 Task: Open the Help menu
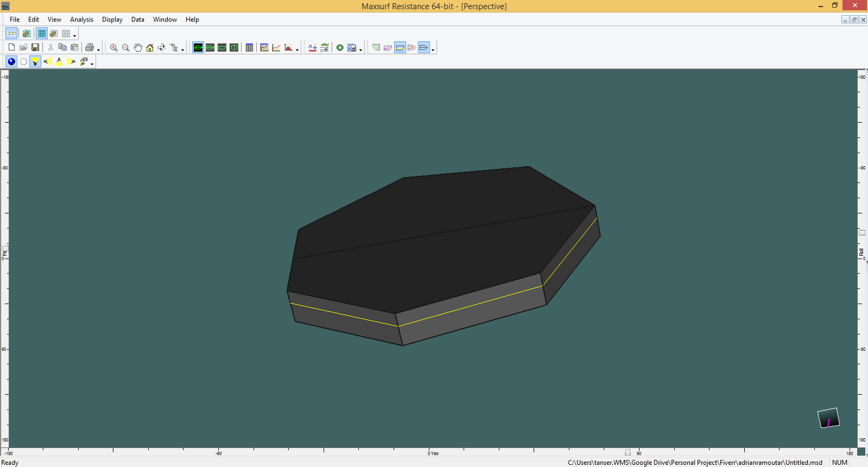(192, 20)
